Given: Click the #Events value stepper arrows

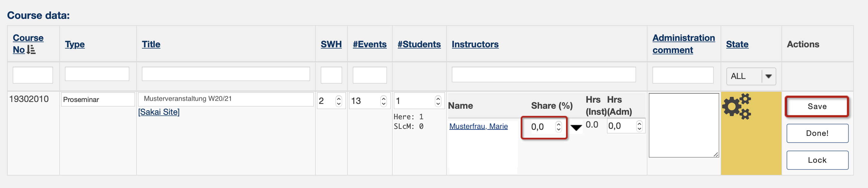Looking at the screenshot, I should (x=383, y=101).
